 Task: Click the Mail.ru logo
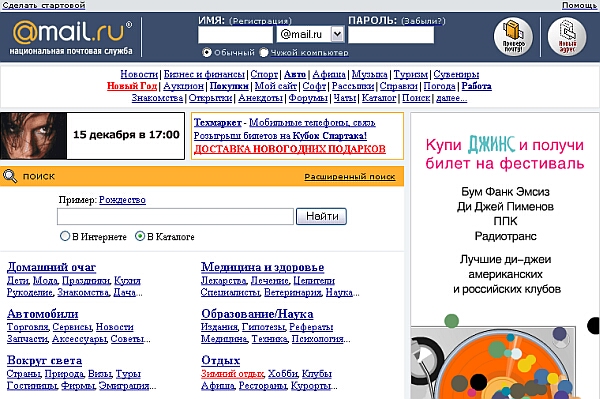tap(72, 37)
